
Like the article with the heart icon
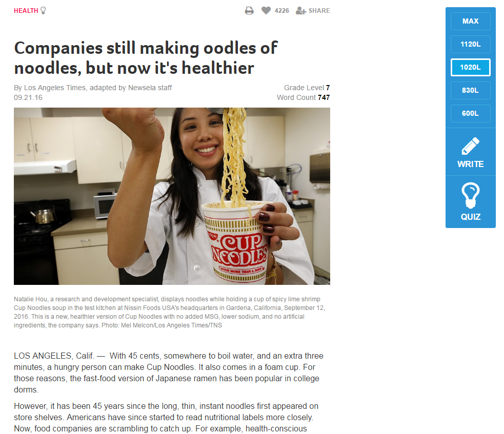pos(266,11)
